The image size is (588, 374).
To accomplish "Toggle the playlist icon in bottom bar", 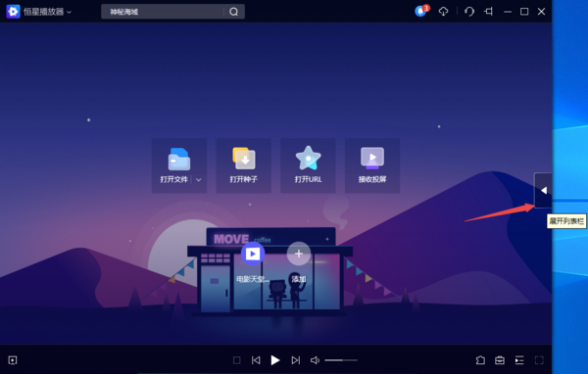I will pyautogui.click(x=519, y=360).
